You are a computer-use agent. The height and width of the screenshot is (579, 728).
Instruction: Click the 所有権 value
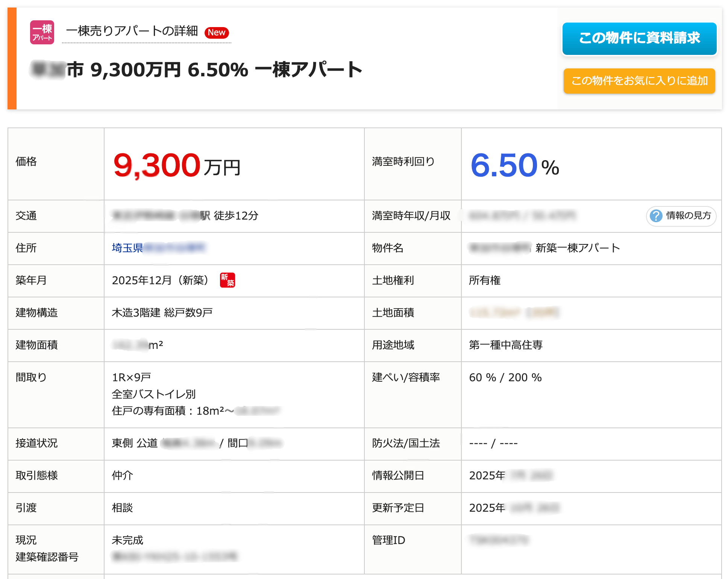[x=485, y=280]
